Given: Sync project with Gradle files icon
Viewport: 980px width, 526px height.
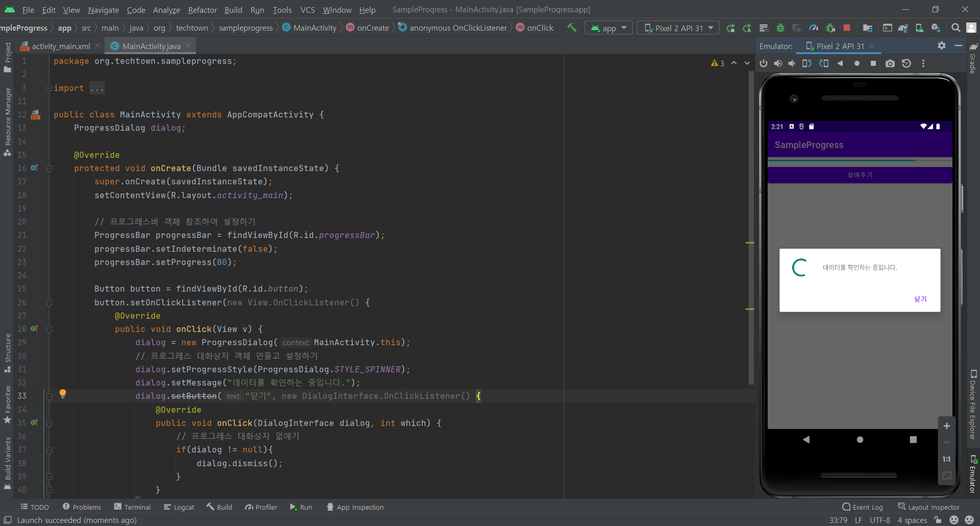Looking at the screenshot, I should click(x=903, y=28).
